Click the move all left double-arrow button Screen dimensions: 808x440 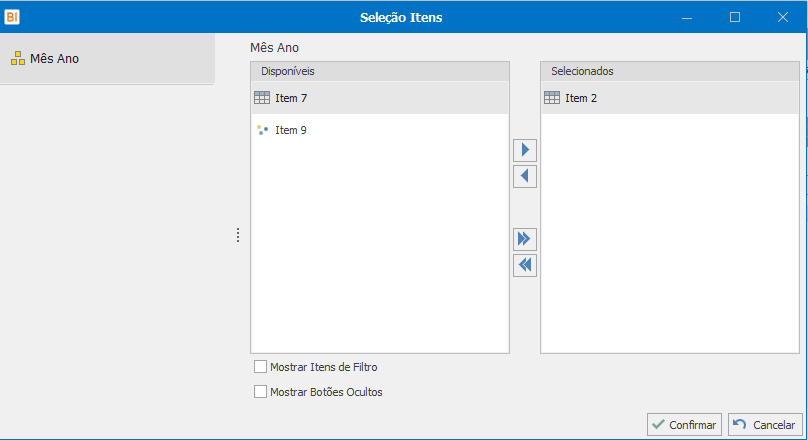click(525, 265)
